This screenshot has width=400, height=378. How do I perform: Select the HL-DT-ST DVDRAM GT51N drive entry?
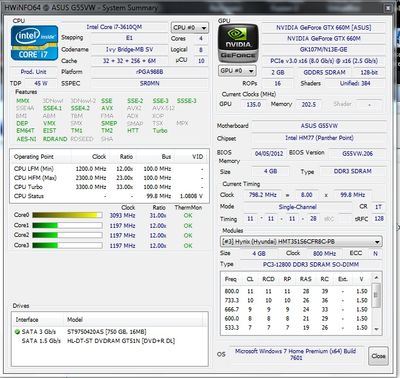click(x=110, y=341)
